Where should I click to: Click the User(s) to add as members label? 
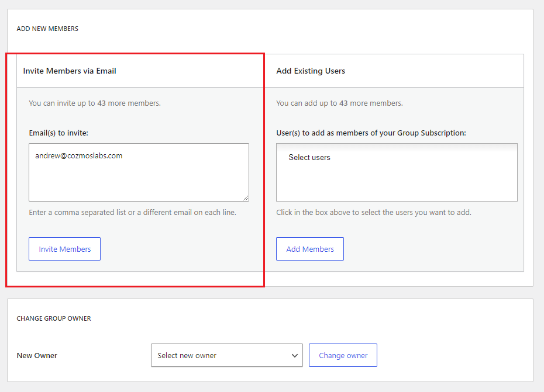coord(371,133)
